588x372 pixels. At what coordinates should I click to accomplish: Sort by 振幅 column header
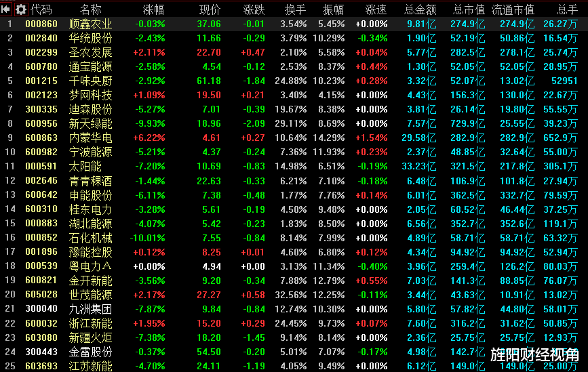334,9
